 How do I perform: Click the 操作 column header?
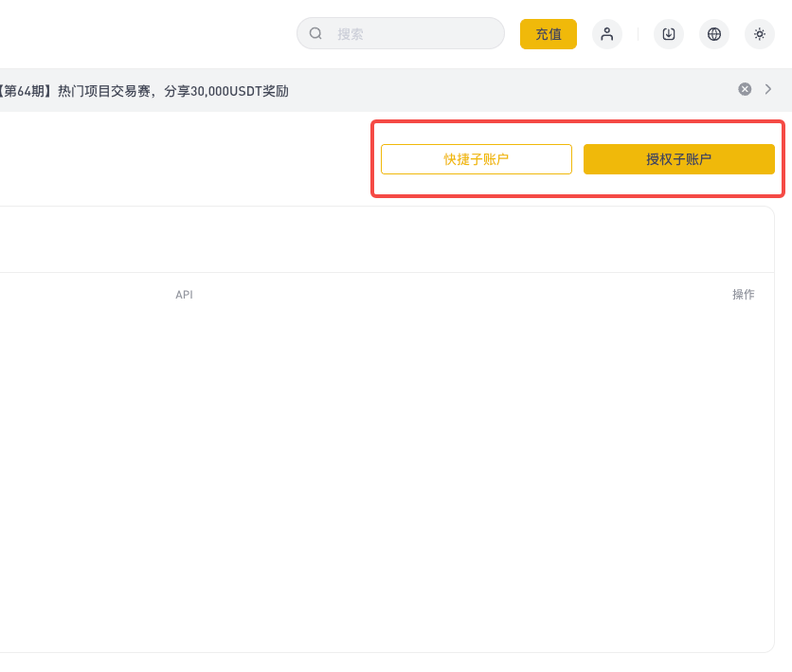[x=744, y=295]
